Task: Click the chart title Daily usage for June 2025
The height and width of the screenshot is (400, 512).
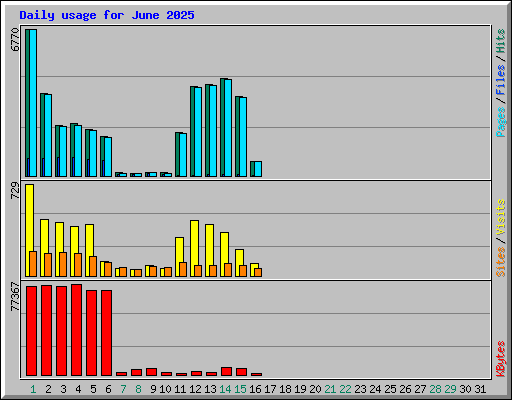Action: click(x=107, y=15)
